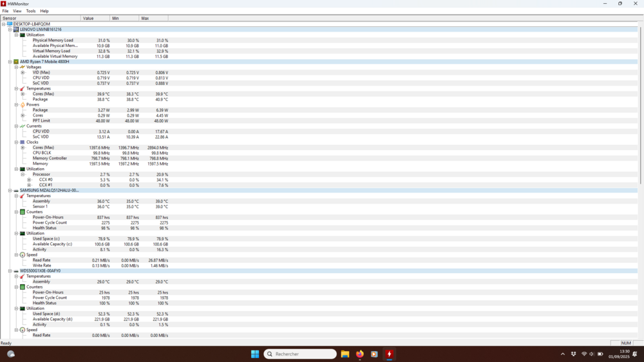Open the File menu
The height and width of the screenshot is (362, 644).
(5, 11)
